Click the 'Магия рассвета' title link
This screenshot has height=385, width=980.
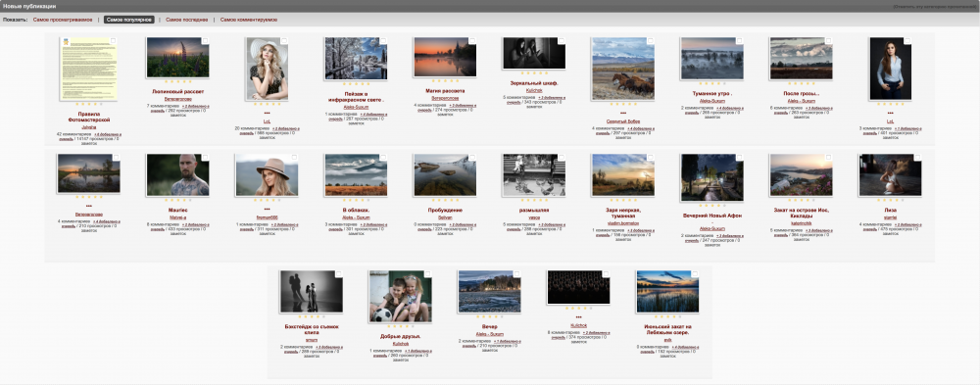click(445, 91)
